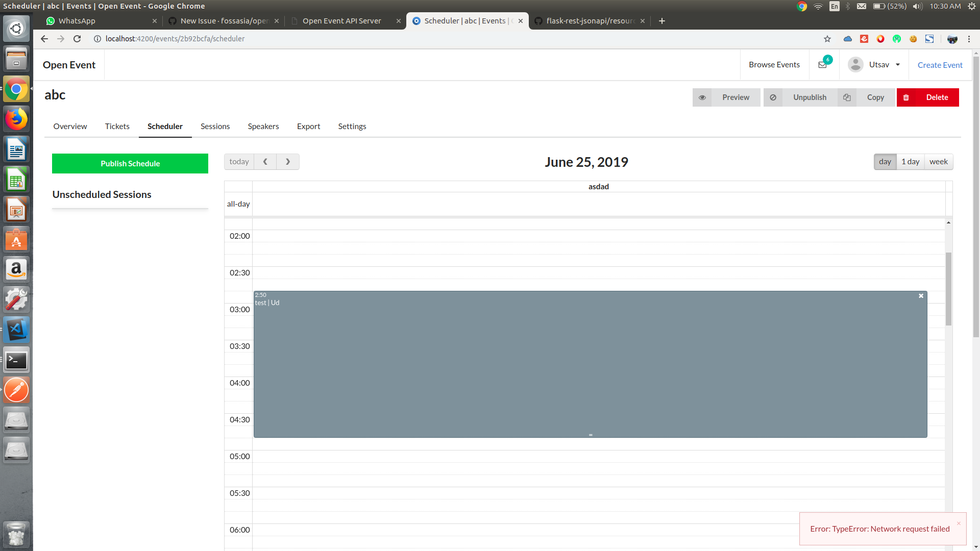Open the Trash from dock

click(16, 534)
